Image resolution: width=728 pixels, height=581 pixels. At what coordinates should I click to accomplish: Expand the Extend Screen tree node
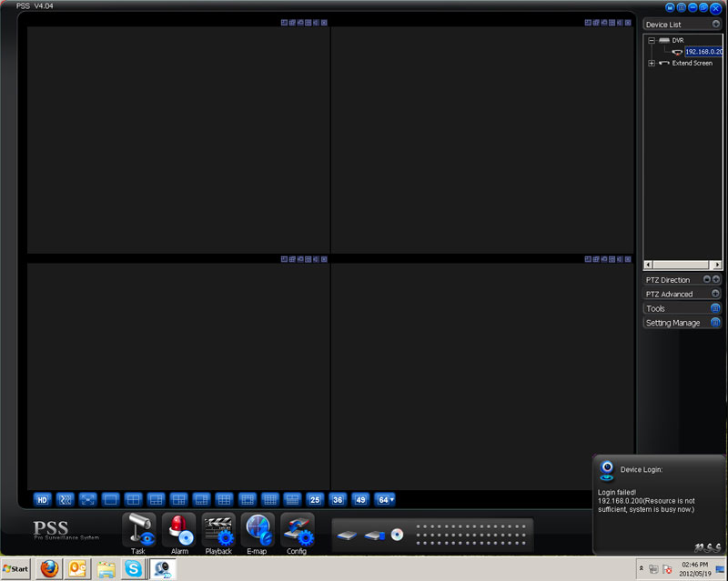tap(652, 64)
